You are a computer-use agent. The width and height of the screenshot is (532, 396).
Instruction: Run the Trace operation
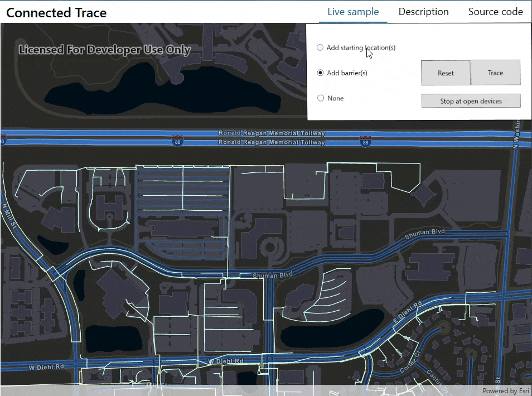tap(495, 73)
